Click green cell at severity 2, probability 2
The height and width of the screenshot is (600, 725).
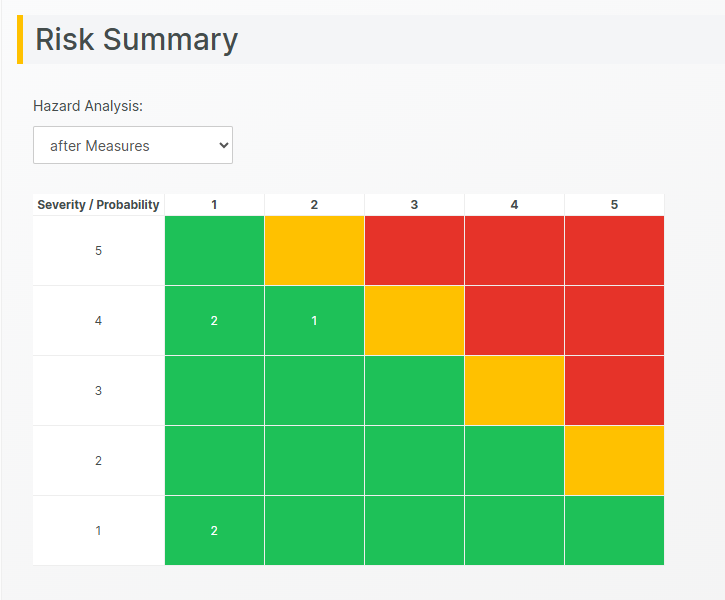[x=314, y=460]
